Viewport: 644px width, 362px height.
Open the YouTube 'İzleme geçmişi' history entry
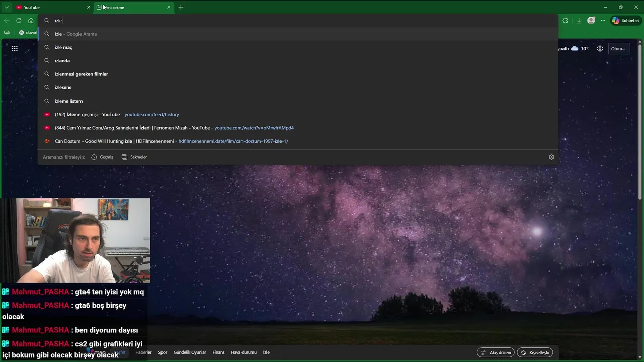pos(298,114)
